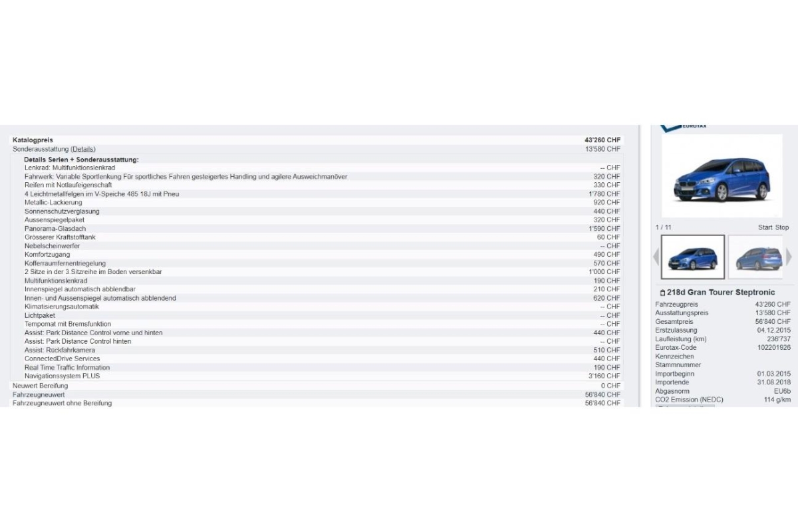Screen dimensions: 798x532
Task: Select 'Fahrzeugneuwert ohne Bereifung' row
Action: pyautogui.click(x=317, y=403)
